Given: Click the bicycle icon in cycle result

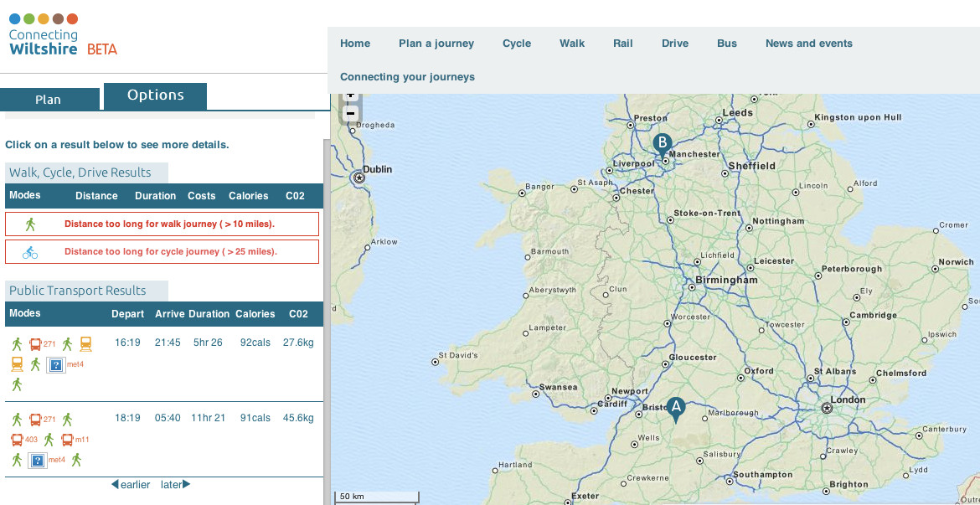Looking at the screenshot, I should pyautogui.click(x=30, y=251).
